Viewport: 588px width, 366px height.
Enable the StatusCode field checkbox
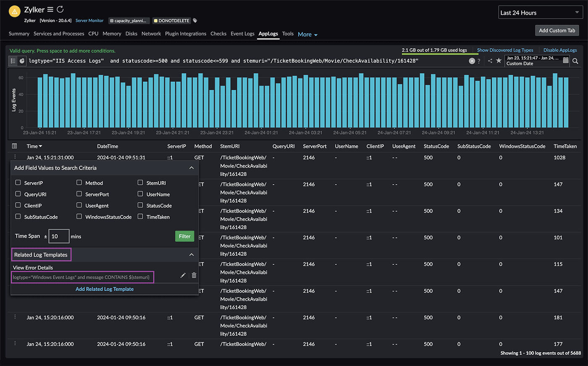pos(140,205)
